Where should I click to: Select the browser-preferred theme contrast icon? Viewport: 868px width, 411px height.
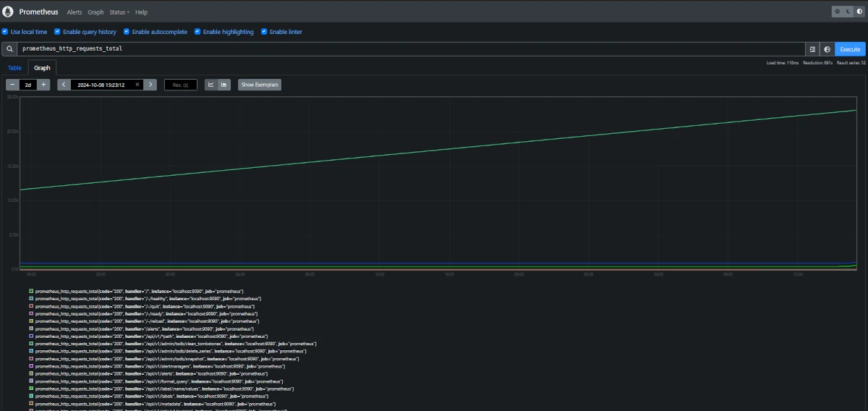pos(859,12)
